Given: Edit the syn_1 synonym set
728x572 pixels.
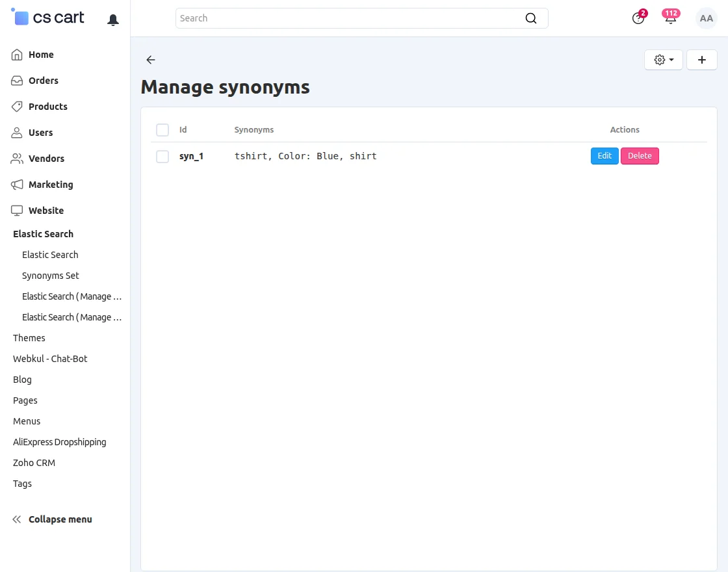Looking at the screenshot, I should coord(604,156).
